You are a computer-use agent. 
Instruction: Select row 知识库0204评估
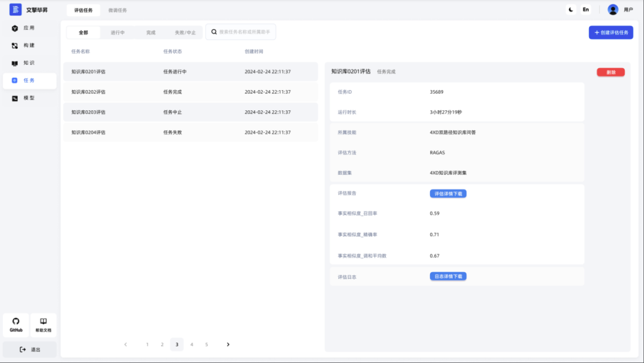tap(191, 133)
